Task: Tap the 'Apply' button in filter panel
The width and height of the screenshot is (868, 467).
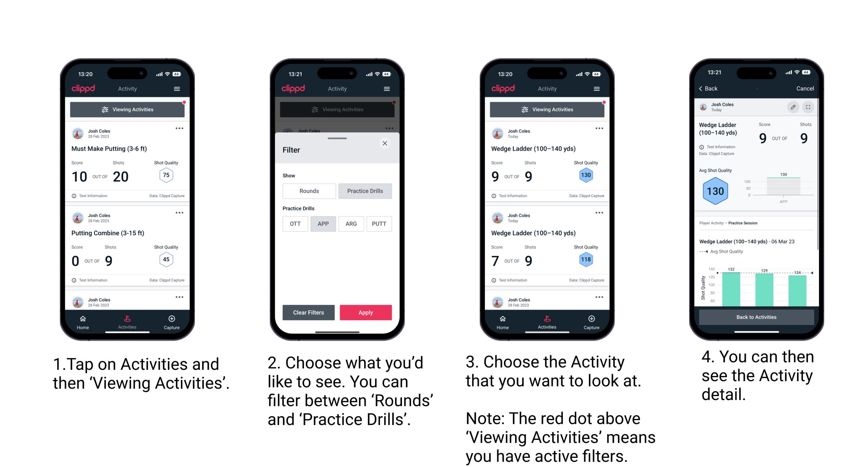Action: click(366, 312)
